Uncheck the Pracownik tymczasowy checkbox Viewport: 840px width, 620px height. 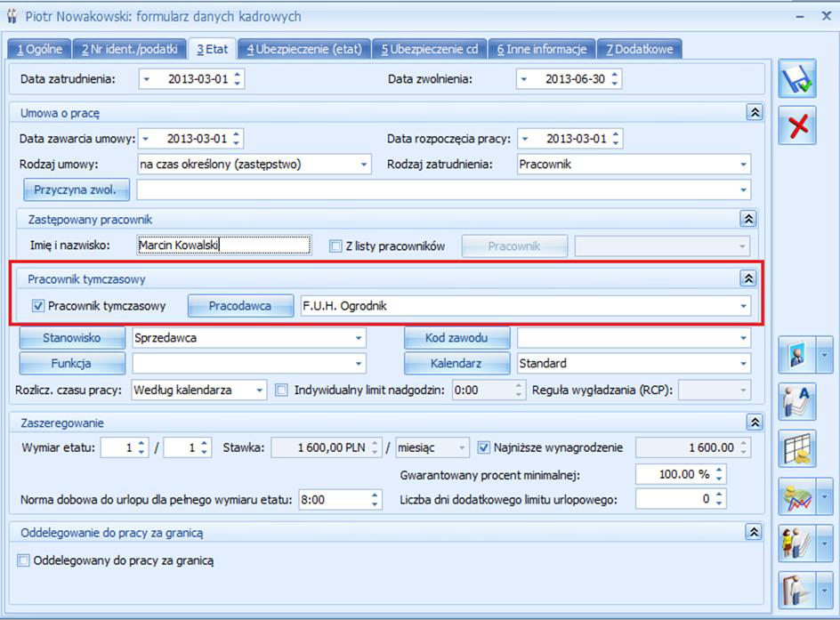pyautogui.click(x=38, y=306)
